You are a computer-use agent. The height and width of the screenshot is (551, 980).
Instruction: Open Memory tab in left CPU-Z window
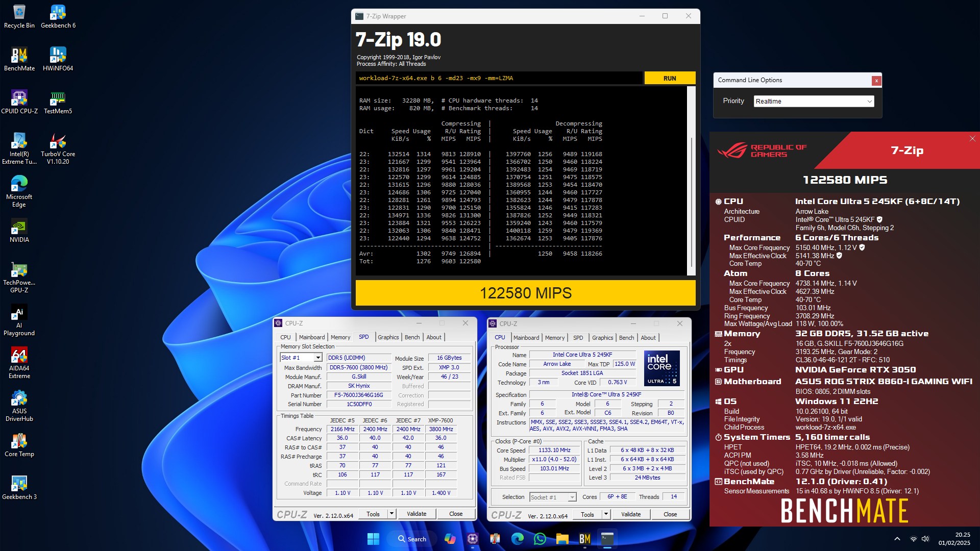coord(340,337)
